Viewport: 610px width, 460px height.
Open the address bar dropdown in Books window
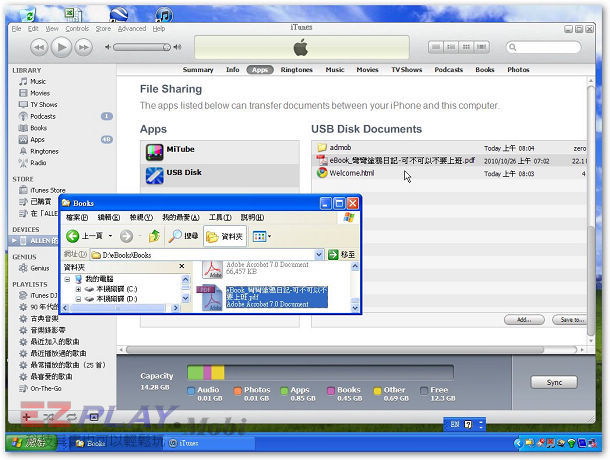(319, 255)
